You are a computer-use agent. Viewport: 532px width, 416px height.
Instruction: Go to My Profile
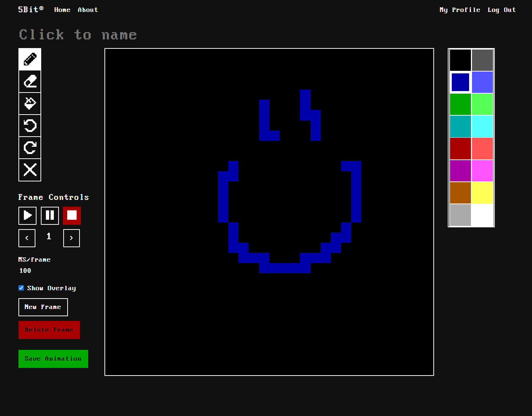pos(460,10)
